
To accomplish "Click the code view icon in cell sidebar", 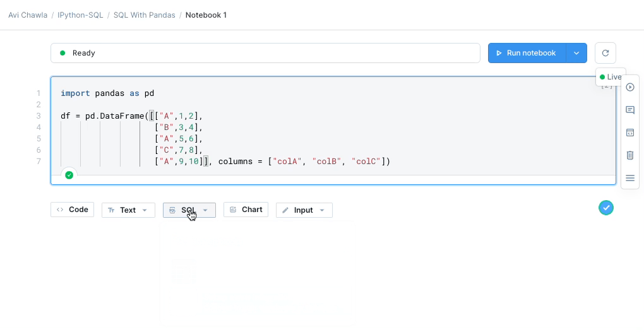I will click(629, 133).
